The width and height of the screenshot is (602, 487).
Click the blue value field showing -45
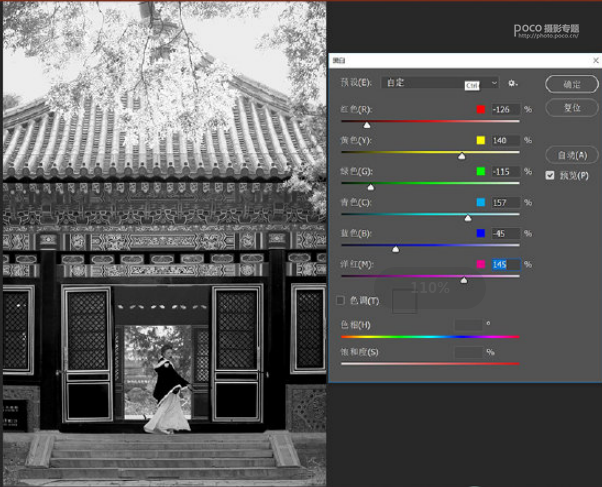tap(506, 234)
